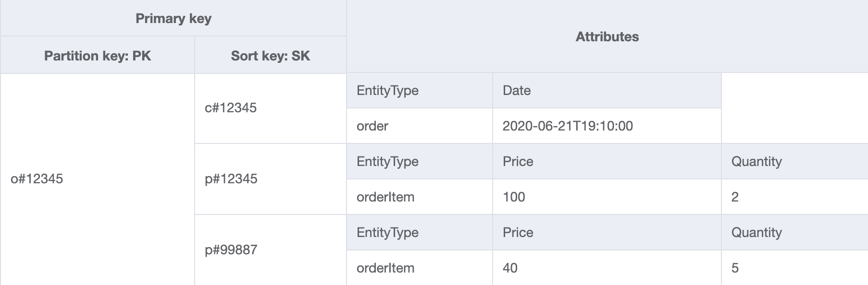868x285 pixels.
Task: Click the quantity value 5
Action: coord(795,268)
